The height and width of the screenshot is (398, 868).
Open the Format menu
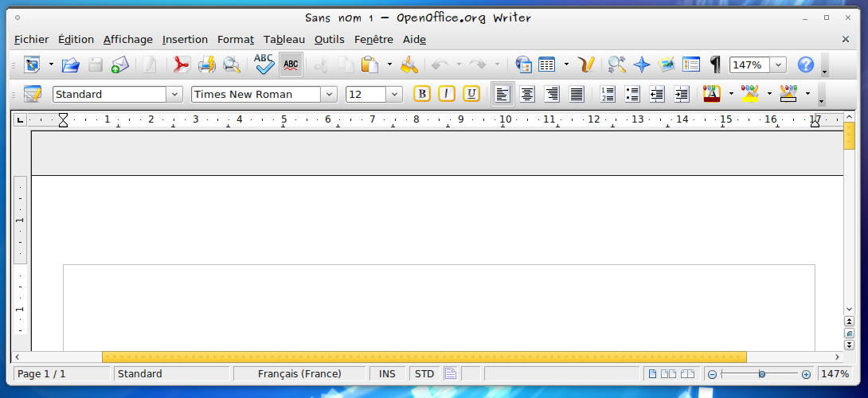(235, 39)
